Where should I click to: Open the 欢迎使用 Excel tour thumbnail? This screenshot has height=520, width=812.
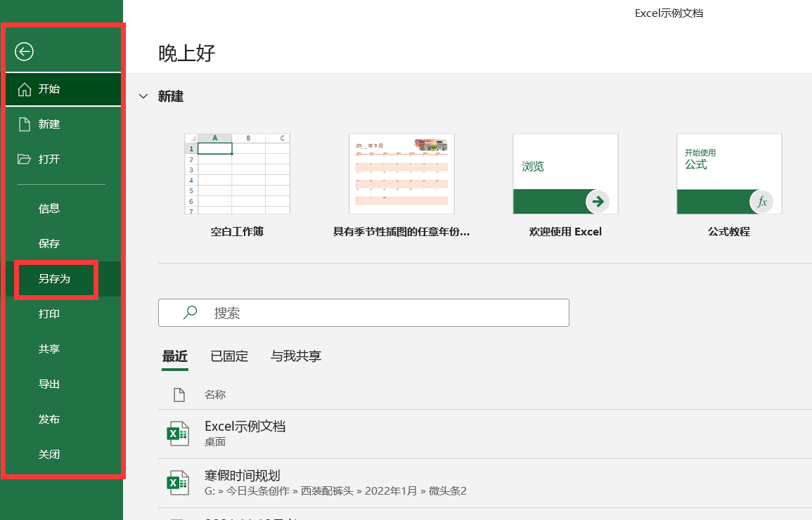[565, 174]
